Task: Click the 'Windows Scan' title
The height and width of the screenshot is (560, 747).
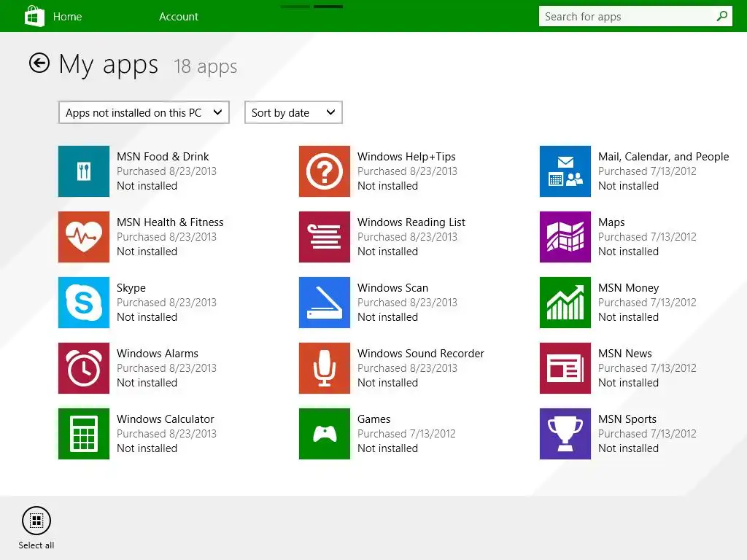Action: click(392, 288)
